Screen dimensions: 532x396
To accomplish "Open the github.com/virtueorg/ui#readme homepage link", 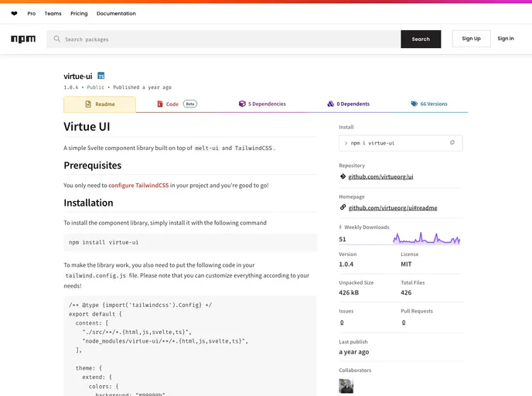I will pyautogui.click(x=393, y=208).
